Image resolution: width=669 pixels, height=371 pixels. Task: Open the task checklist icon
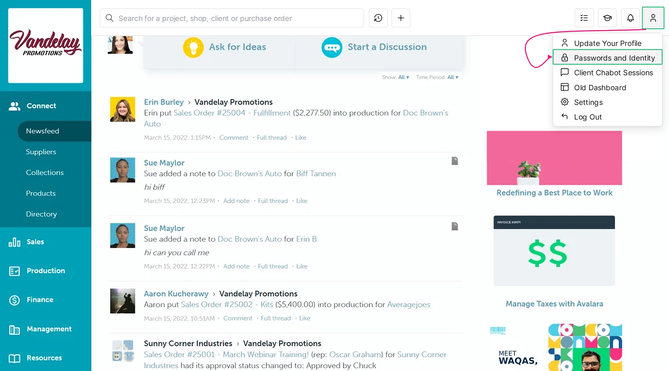(x=584, y=18)
